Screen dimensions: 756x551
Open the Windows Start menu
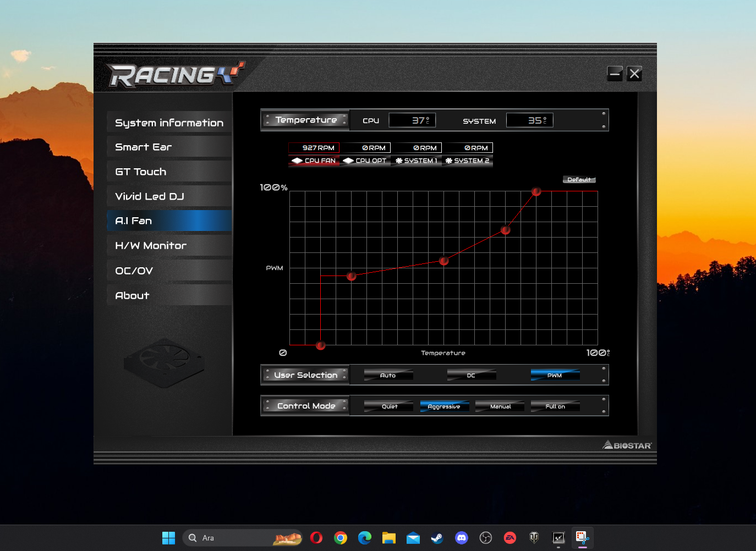pyautogui.click(x=168, y=538)
